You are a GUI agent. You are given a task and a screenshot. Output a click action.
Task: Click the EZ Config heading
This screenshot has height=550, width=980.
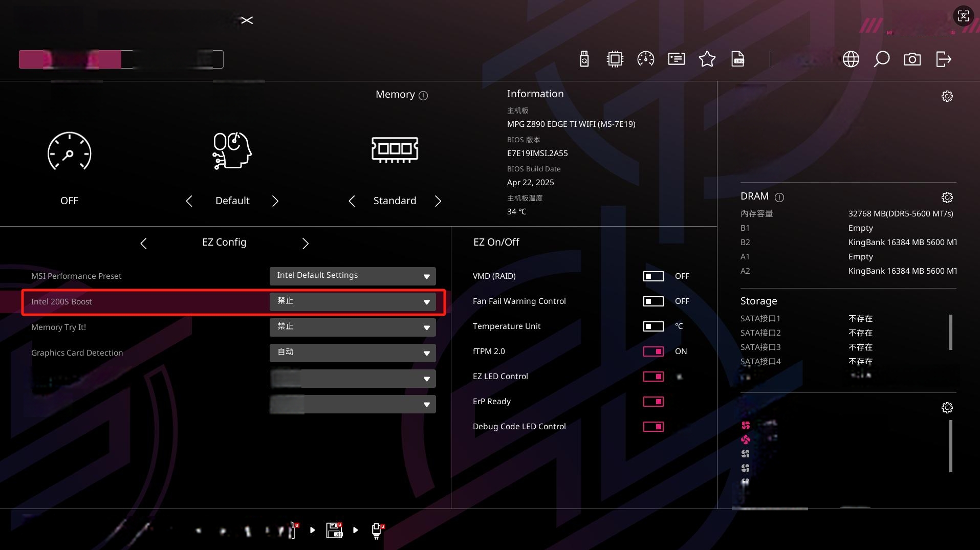pyautogui.click(x=224, y=243)
